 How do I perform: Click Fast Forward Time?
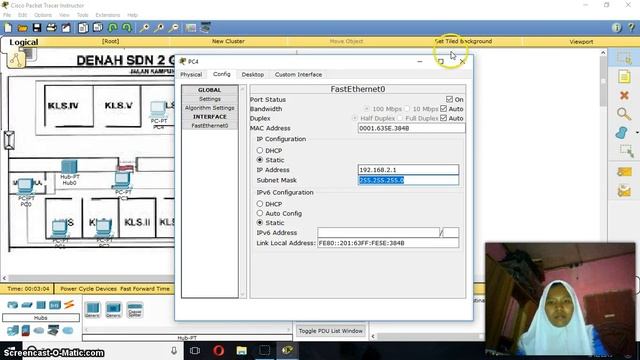click(x=145, y=289)
